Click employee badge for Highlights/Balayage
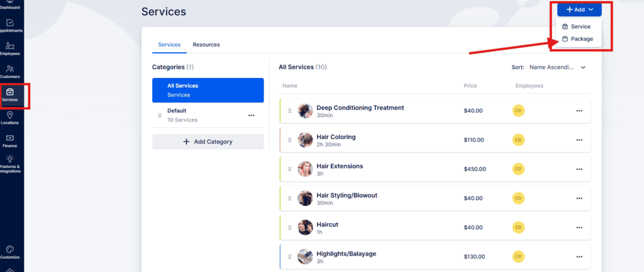Screen dimensions: 644x272 (x=518, y=257)
